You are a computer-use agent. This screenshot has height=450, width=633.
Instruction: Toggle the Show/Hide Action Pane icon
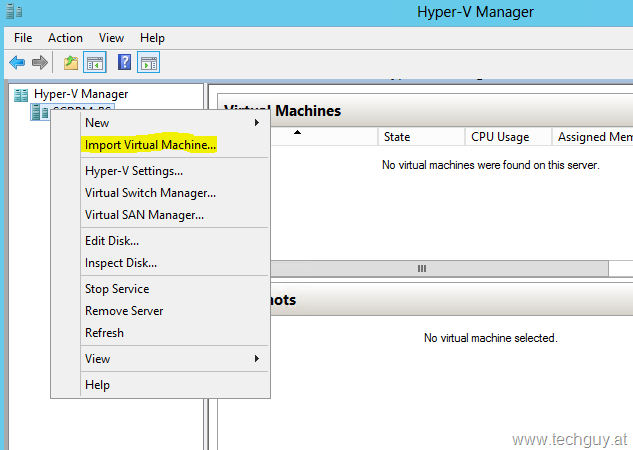[149, 62]
